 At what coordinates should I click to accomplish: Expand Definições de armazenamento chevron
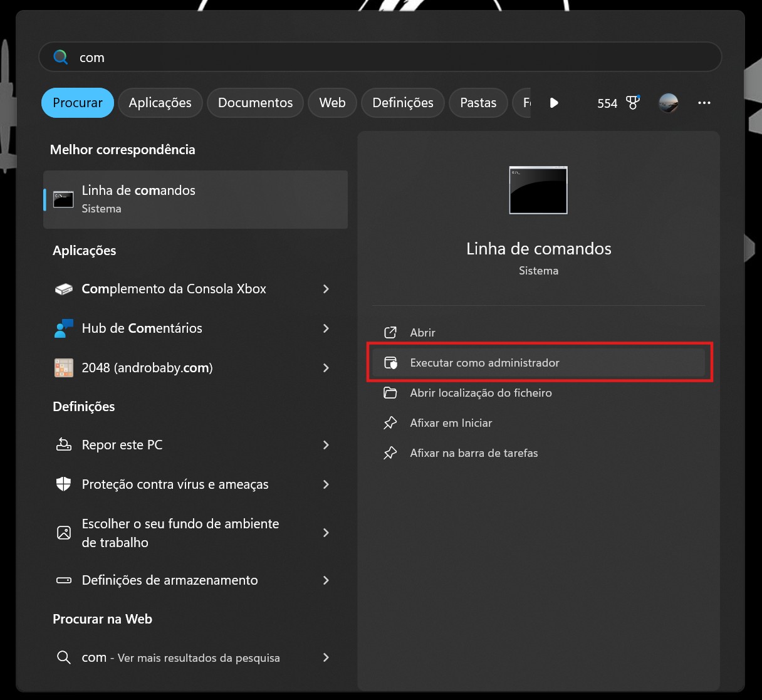(x=326, y=580)
